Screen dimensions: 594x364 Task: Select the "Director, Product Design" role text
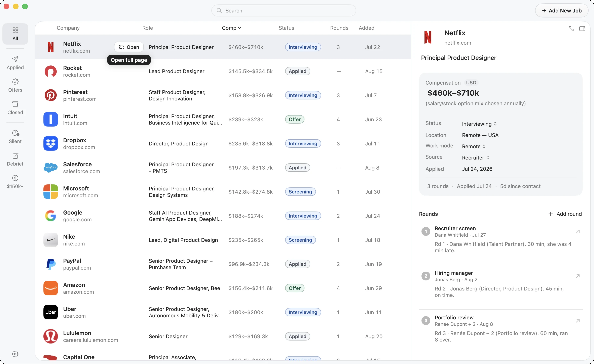(x=179, y=144)
